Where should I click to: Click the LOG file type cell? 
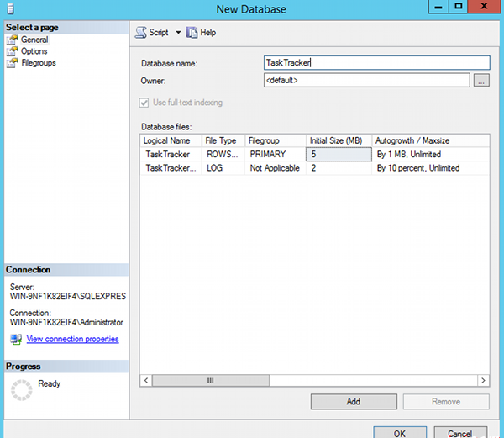point(223,168)
